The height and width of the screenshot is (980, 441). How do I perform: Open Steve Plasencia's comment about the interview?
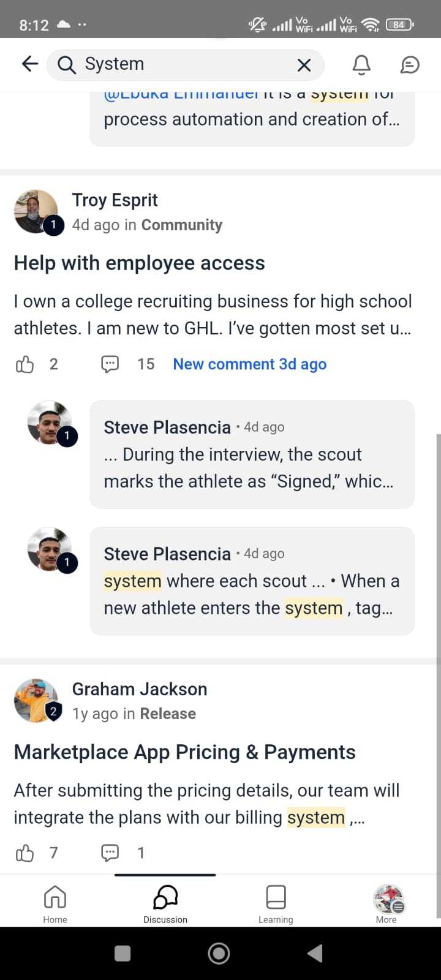click(x=252, y=454)
